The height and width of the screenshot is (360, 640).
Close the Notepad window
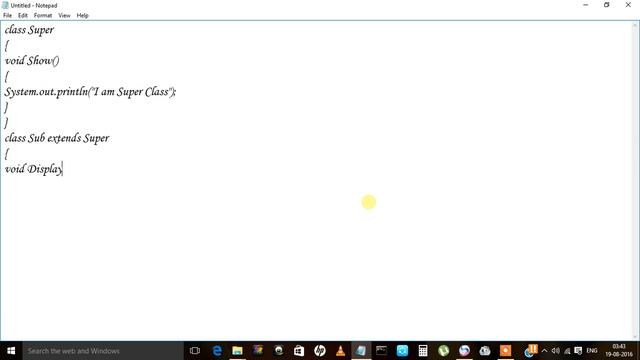628,5
